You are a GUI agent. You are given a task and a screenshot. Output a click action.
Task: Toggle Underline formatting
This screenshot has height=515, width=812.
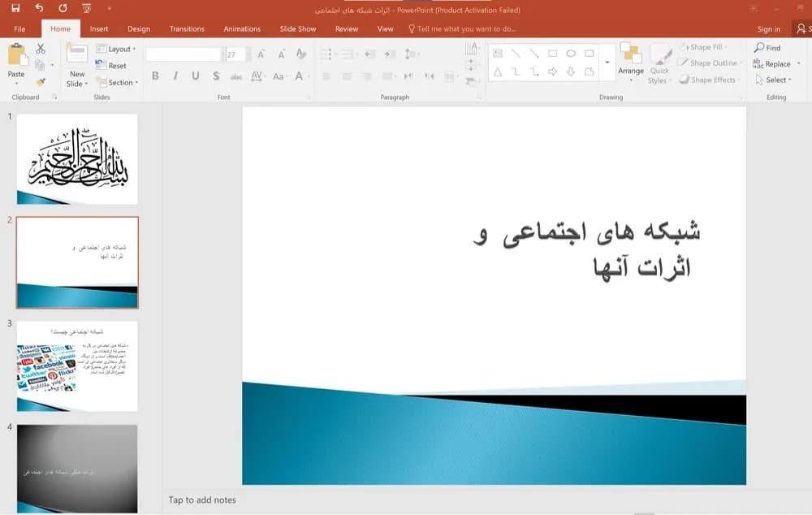[x=195, y=76]
